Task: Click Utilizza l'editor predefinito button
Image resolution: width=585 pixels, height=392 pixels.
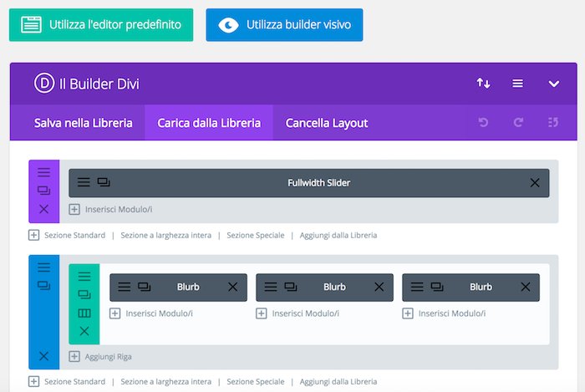Action: (x=101, y=24)
